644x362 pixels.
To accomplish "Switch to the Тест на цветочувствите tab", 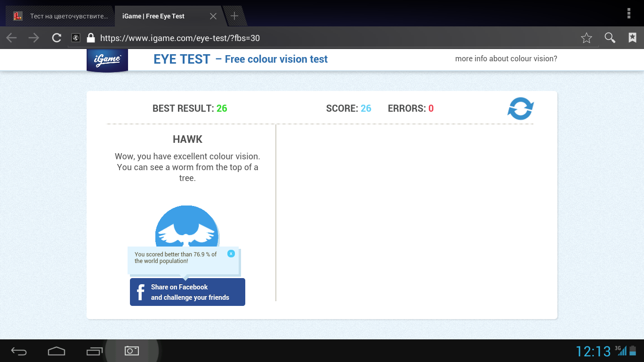I will point(61,16).
